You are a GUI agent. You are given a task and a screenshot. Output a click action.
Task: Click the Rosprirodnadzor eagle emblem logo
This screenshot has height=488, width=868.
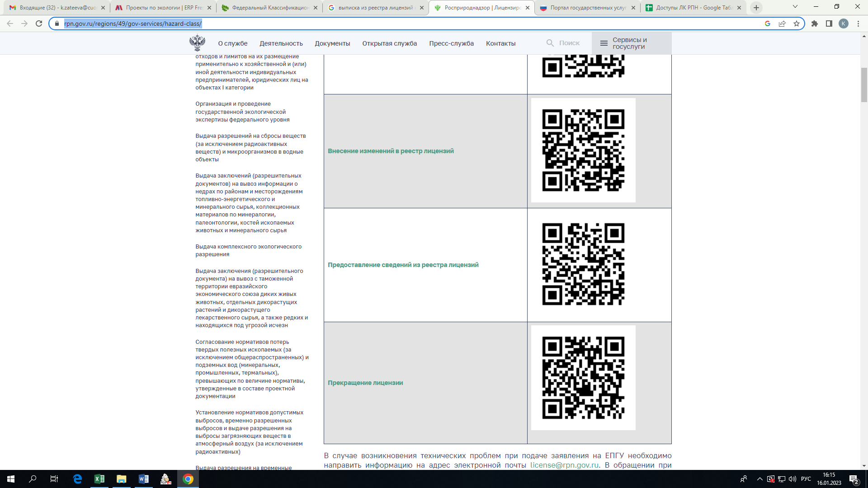[197, 43]
